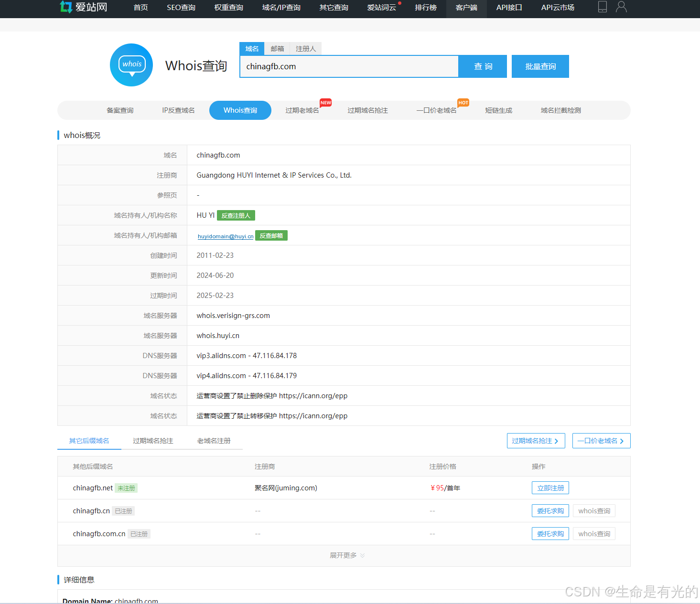
Task: Open 过期域名抢注 chevron button on right
Action: click(536, 441)
